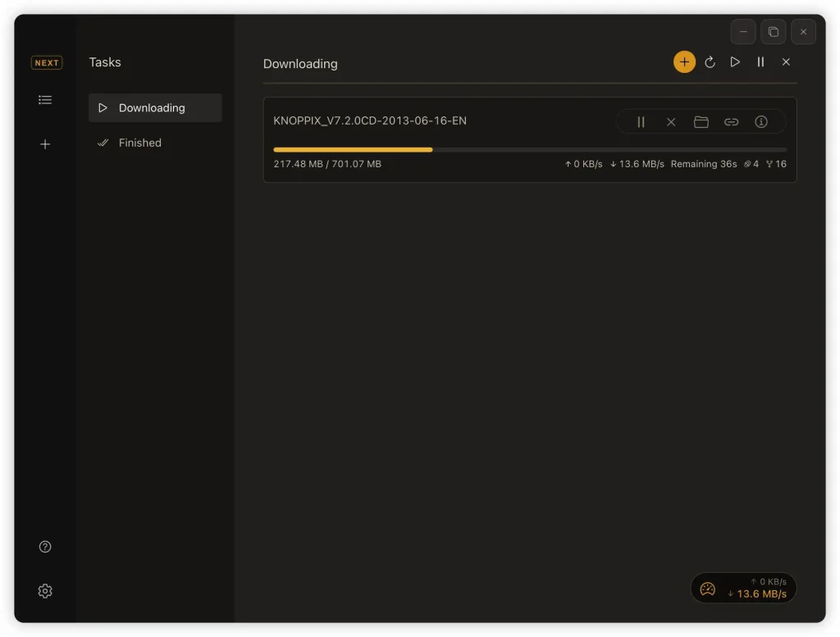Pause all tasks from the top toolbar
Screen dimensions: 840x637
[760, 62]
